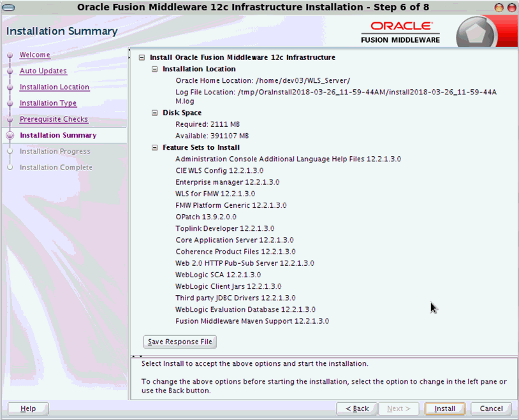Screen dimensions: 519x420
Task: Click the Disk Space section heading
Action: click(x=182, y=113)
